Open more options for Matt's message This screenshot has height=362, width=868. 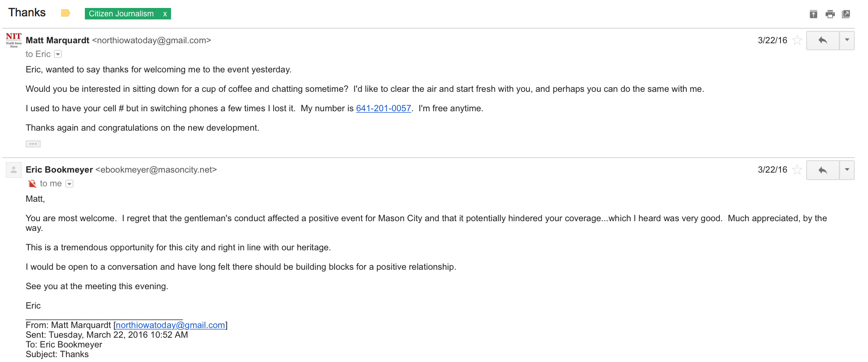(847, 41)
